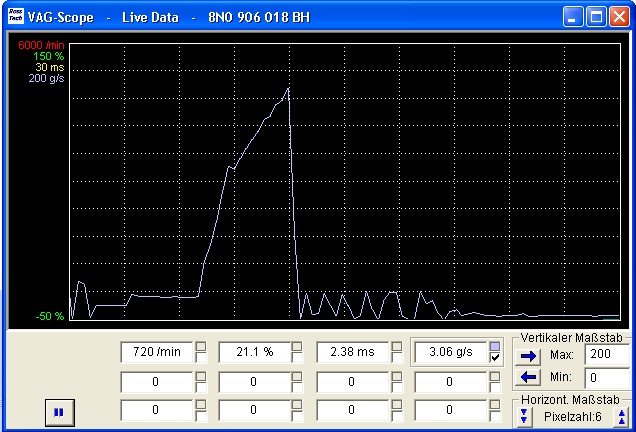Minimize the VAG-Scope window
This screenshot has height=432, width=636.
point(573,17)
